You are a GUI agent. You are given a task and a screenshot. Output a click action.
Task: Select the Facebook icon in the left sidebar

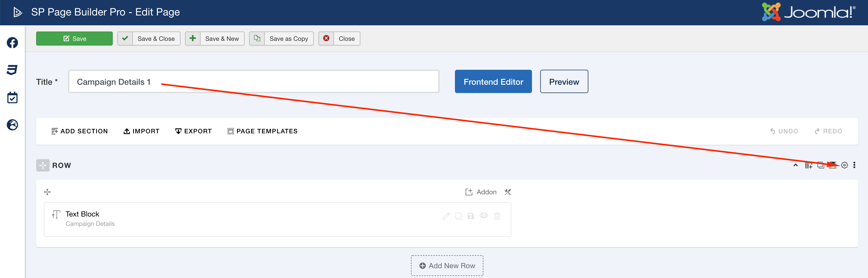click(12, 43)
